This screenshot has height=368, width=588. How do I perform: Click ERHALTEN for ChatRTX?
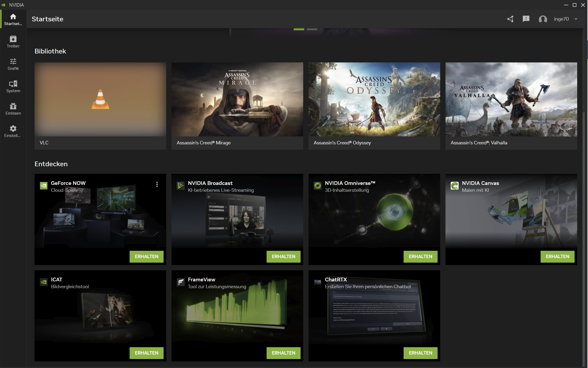pos(420,353)
